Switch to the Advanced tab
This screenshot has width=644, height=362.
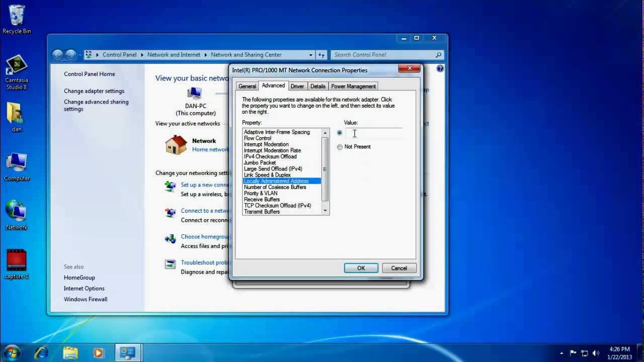[x=273, y=85]
